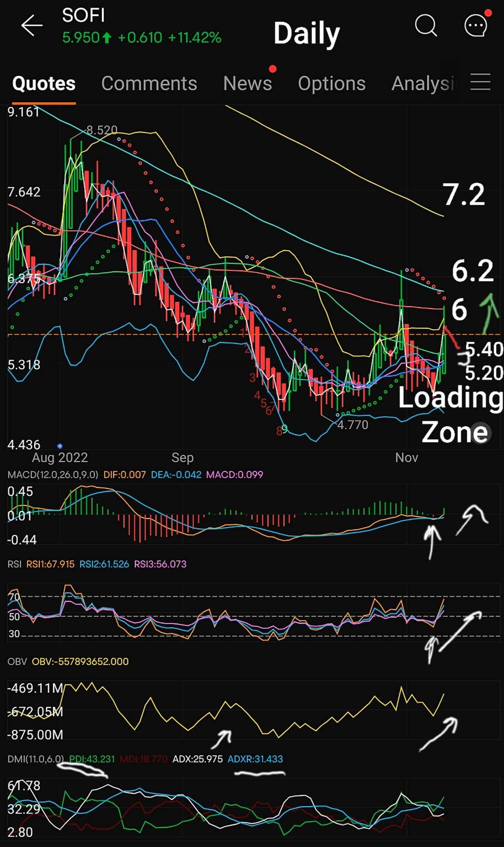Tap the 5.318 price axis label

[x=24, y=365]
